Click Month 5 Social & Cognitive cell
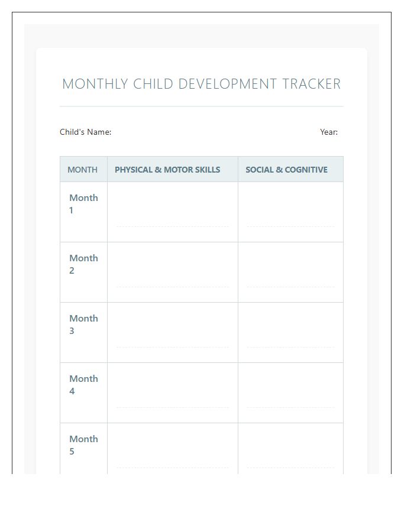 pos(290,449)
